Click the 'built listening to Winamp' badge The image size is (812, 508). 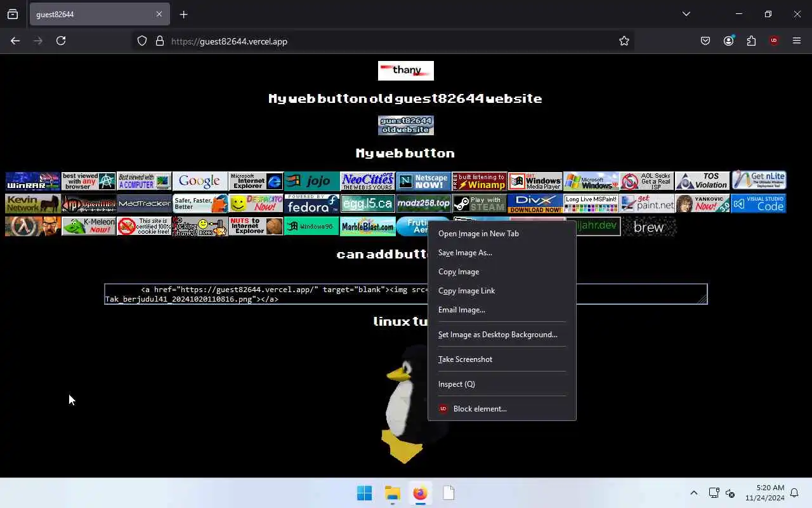pyautogui.click(x=479, y=181)
